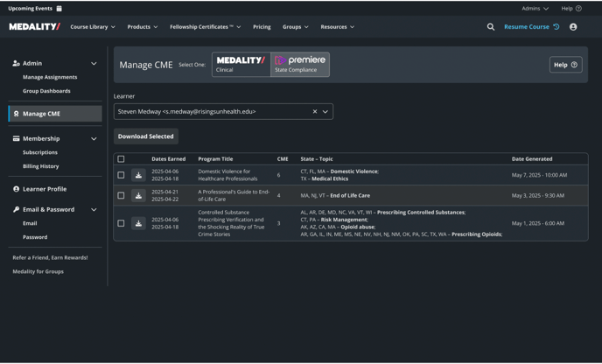Toggle the select-all checkbox in table header
The width and height of the screenshot is (602, 364).
tap(121, 159)
